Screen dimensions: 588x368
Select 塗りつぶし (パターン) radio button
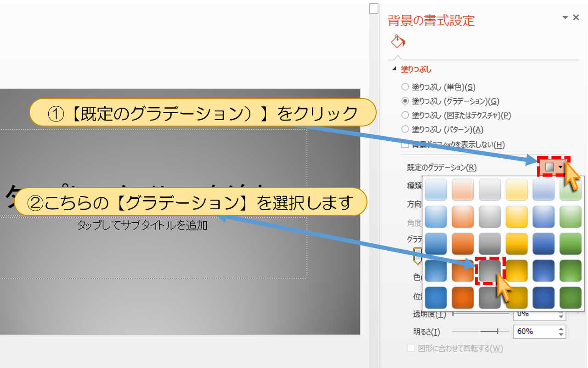click(x=405, y=129)
